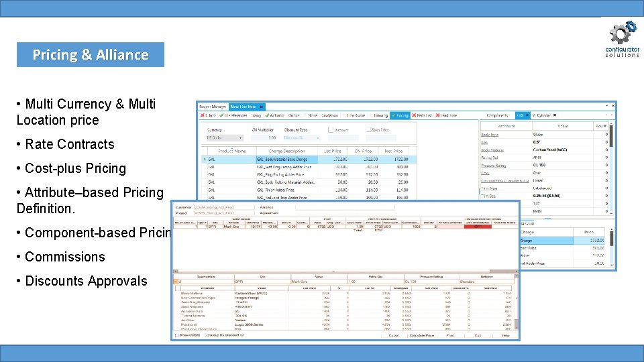The height and width of the screenshot is (362, 644).
Task: Click the Body Material attribute link
Action: (492, 150)
